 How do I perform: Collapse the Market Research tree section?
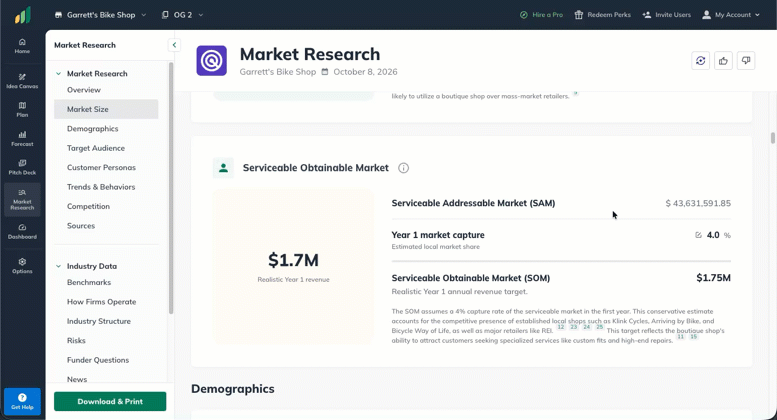click(x=58, y=74)
